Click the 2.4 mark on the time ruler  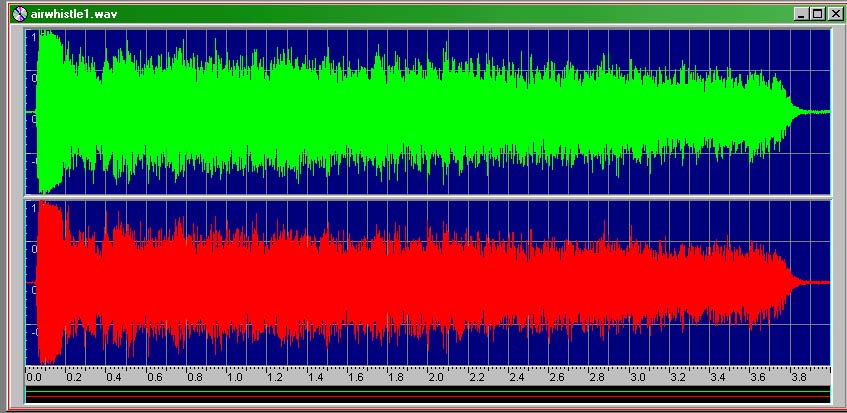coord(517,377)
